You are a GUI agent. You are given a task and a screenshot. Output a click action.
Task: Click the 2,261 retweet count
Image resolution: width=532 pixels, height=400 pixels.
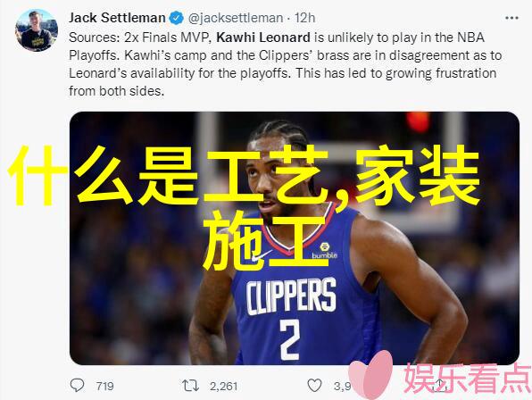pos(223,386)
